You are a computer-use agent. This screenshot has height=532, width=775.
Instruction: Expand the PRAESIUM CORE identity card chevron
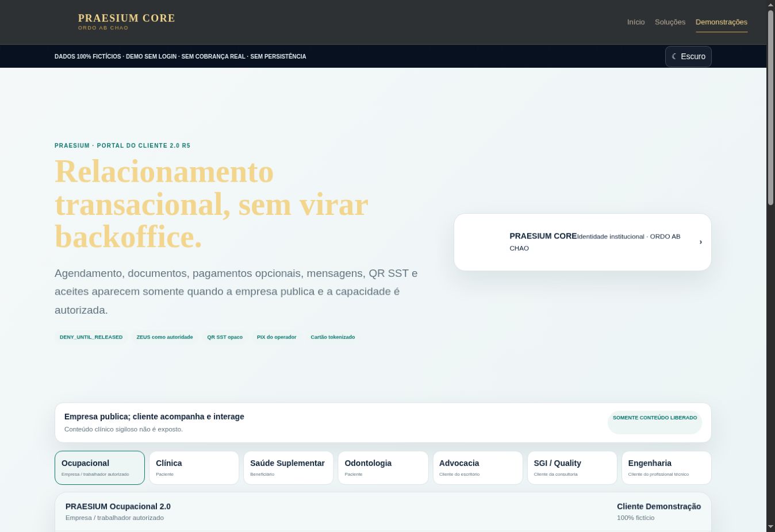(x=700, y=242)
